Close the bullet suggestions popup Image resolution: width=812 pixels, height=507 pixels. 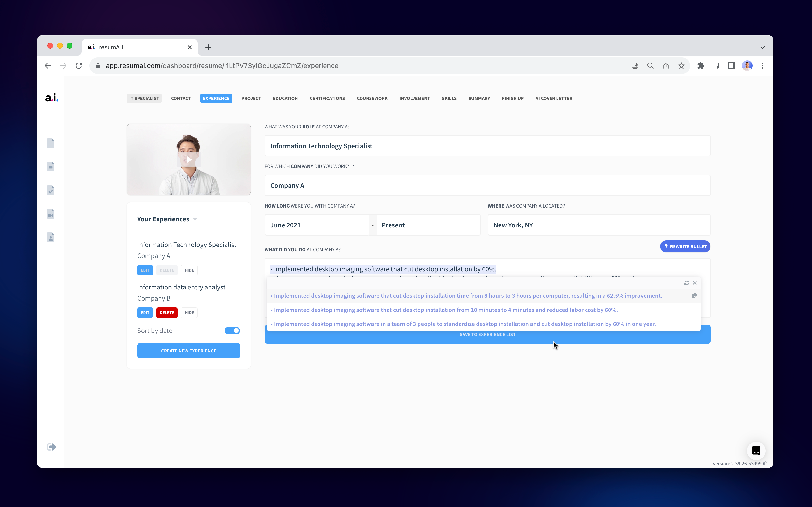(x=695, y=283)
